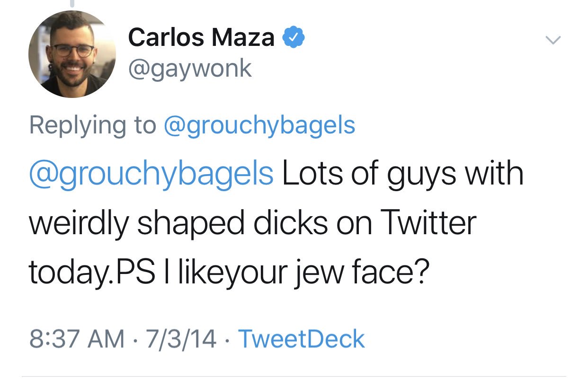Viewport: 588px width, 379px height.
Task: Click the 7/3/14 date
Action: tap(181, 339)
